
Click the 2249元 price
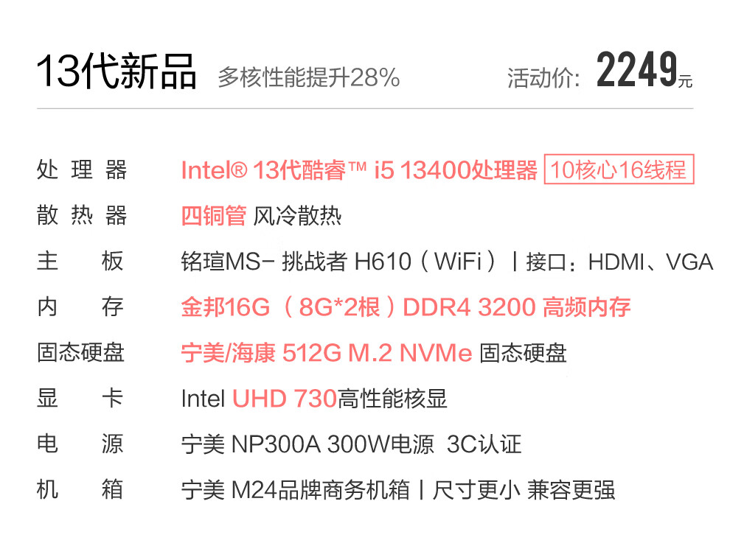pos(644,70)
